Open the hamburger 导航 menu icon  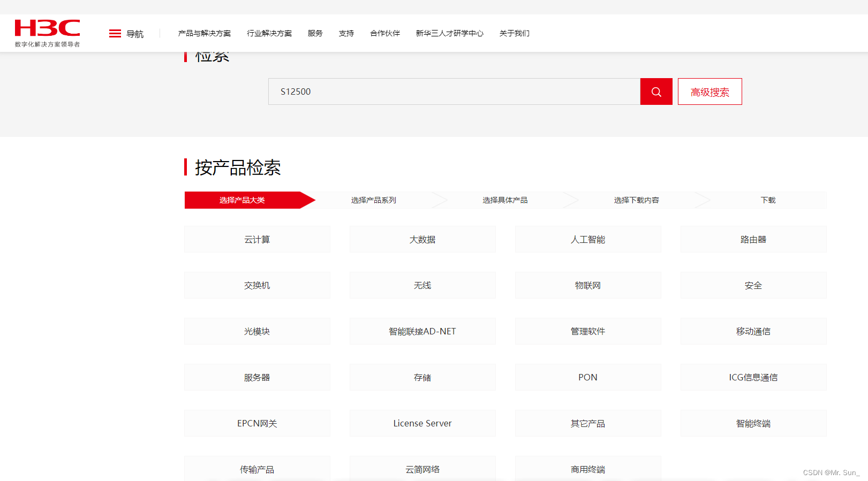click(115, 34)
